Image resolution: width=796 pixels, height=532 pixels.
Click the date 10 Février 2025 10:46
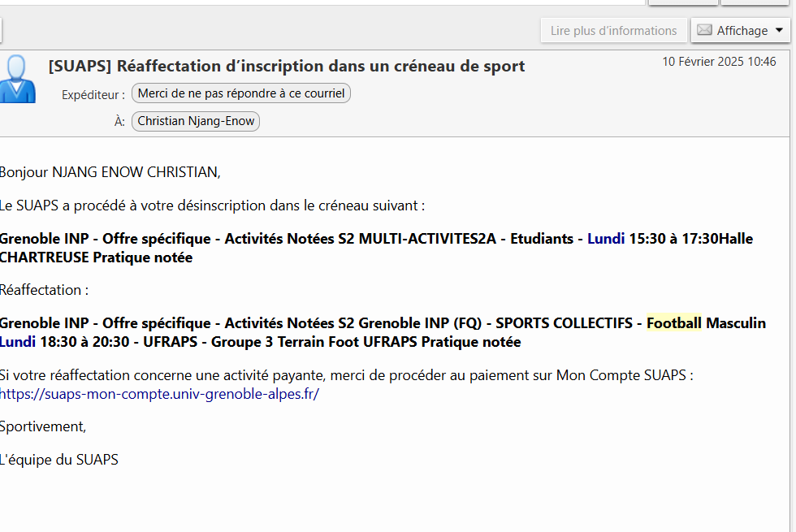[x=719, y=62]
